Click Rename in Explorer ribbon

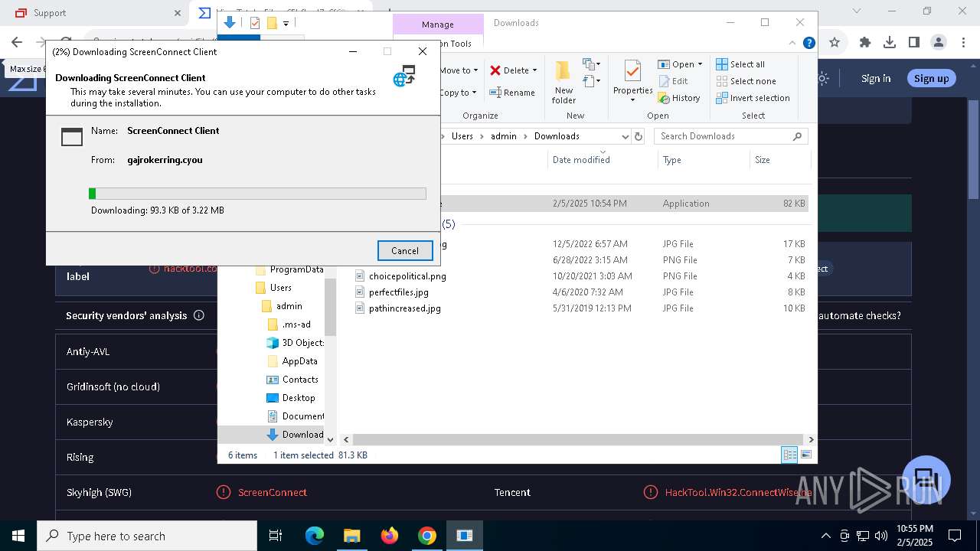512,93
